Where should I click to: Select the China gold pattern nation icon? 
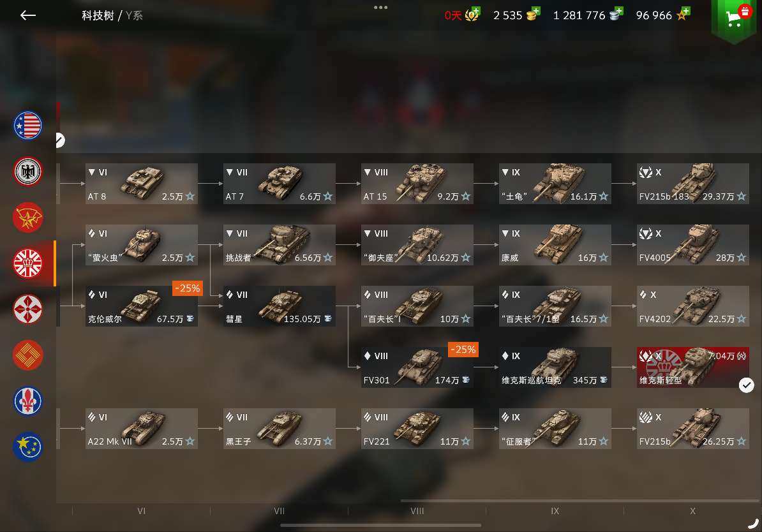tap(27, 355)
